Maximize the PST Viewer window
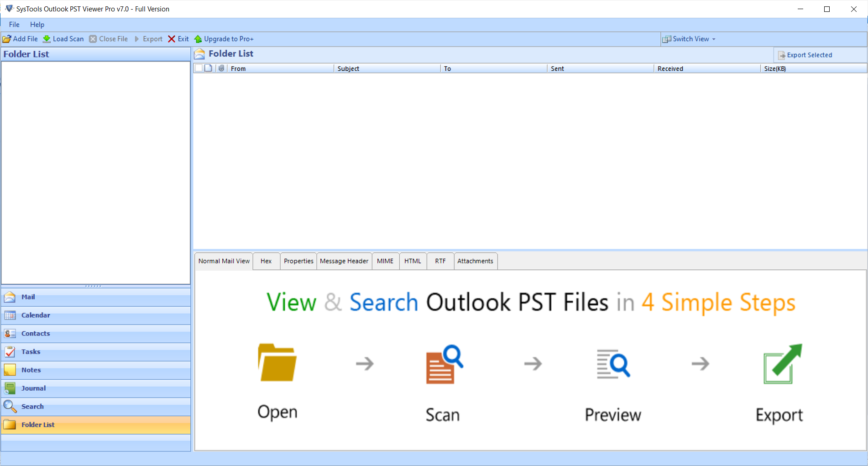 coord(827,9)
